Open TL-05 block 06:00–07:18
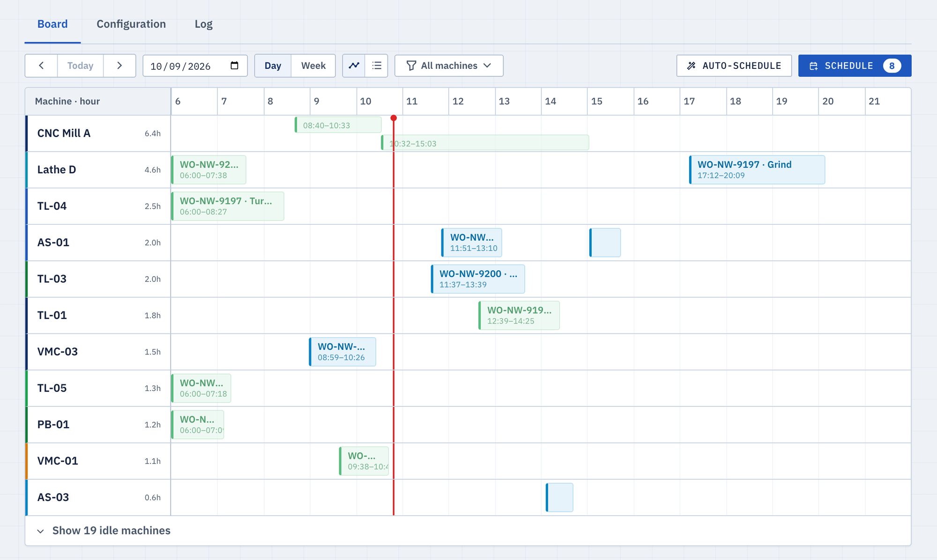Image resolution: width=937 pixels, height=560 pixels. [x=201, y=388]
